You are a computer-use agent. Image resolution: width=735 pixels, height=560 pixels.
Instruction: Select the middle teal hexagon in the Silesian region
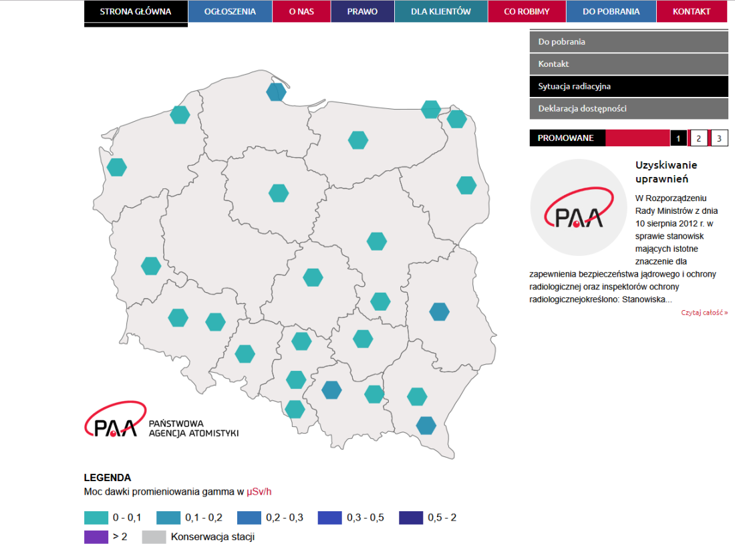tap(296, 380)
